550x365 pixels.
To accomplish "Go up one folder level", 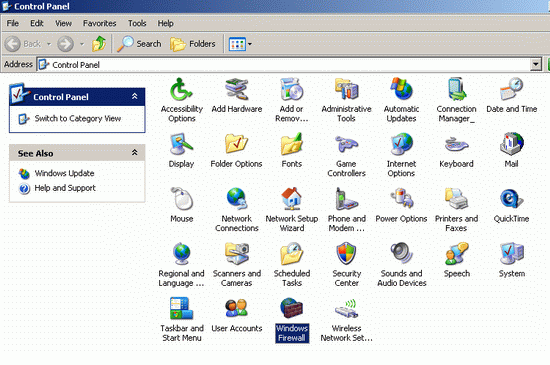I will (x=99, y=44).
